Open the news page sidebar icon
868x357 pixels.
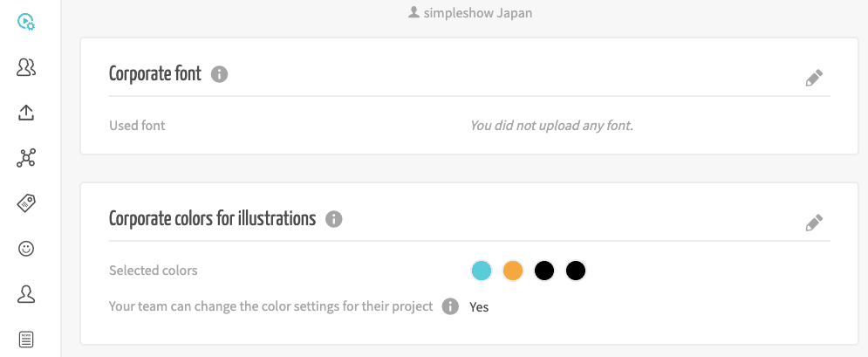coord(26,340)
